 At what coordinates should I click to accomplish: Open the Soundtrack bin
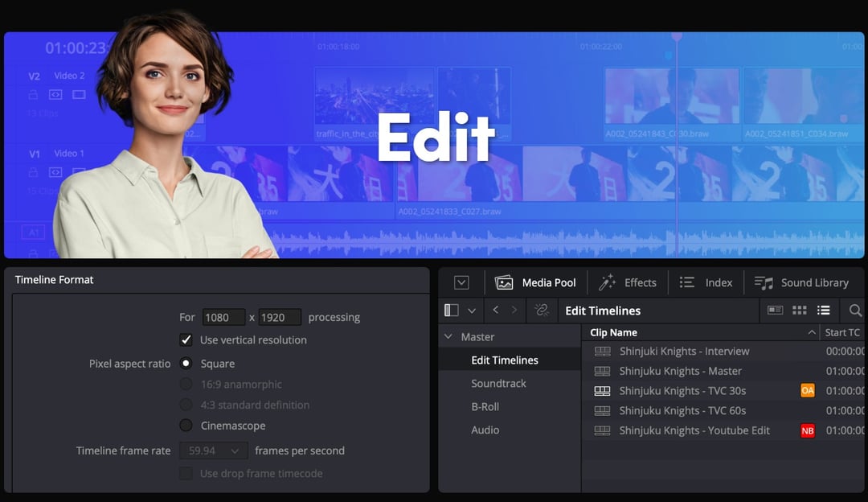[x=498, y=384]
